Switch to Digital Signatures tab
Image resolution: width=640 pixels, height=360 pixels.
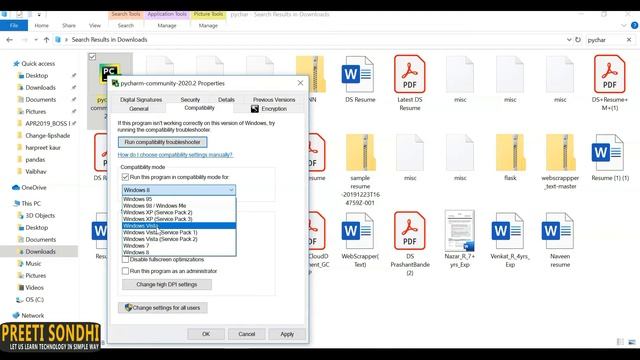[x=141, y=100]
